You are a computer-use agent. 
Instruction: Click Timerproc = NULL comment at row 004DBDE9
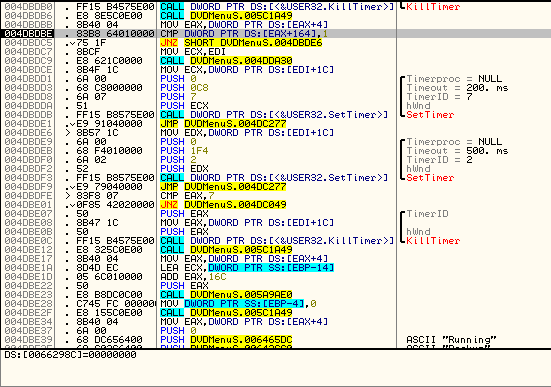pyautogui.click(x=454, y=142)
